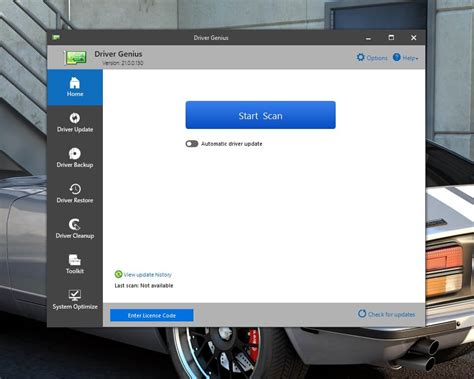The height and width of the screenshot is (379, 474).
Task: Toggle Automatic driver update switch
Action: 192,144
